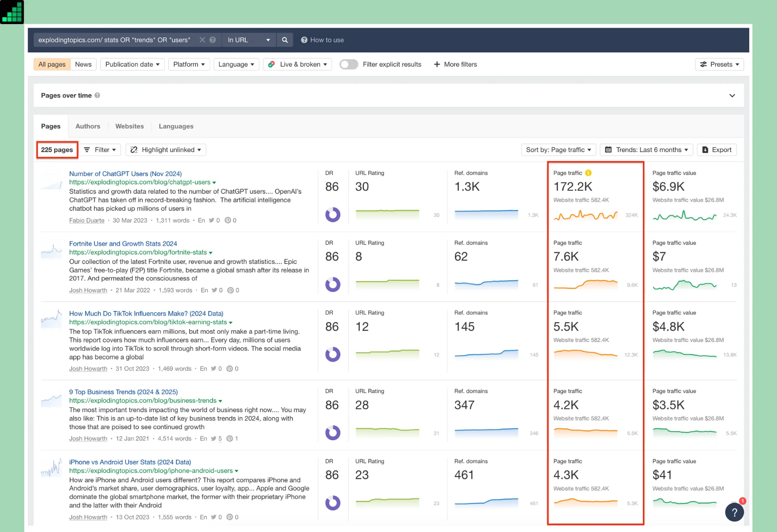Click the Export button
Image resolution: width=777 pixels, height=532 pixels.
tap(716, 150)
